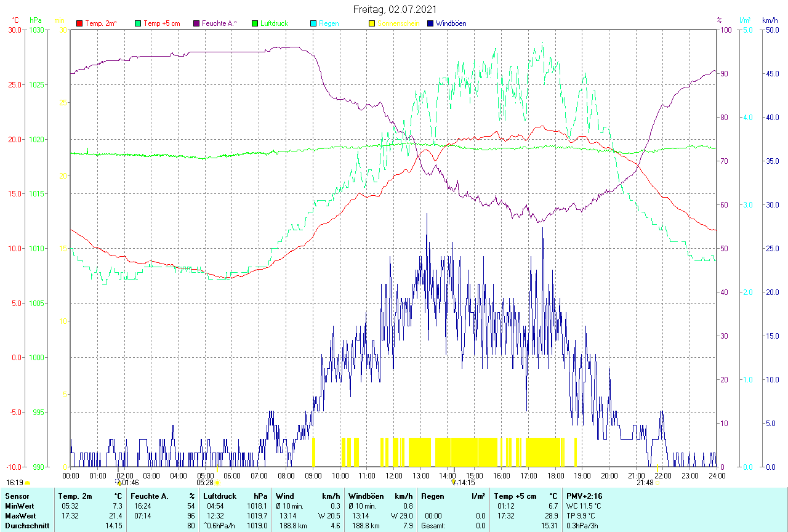
Task: Click the 'Wind' column header in table
Action: click(284, 496)
